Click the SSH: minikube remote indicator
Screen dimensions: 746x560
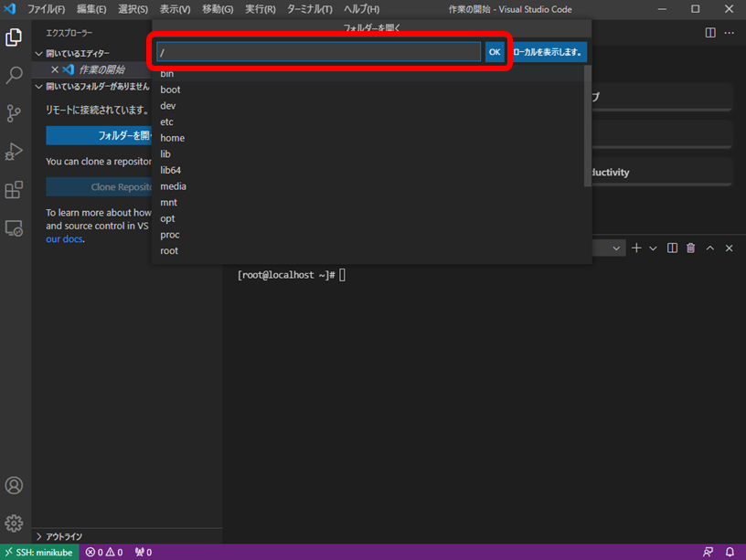(39, 552)
